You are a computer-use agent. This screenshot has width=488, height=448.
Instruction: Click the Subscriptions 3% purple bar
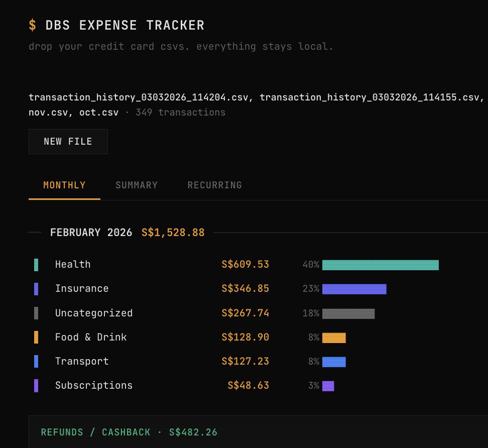328,386
